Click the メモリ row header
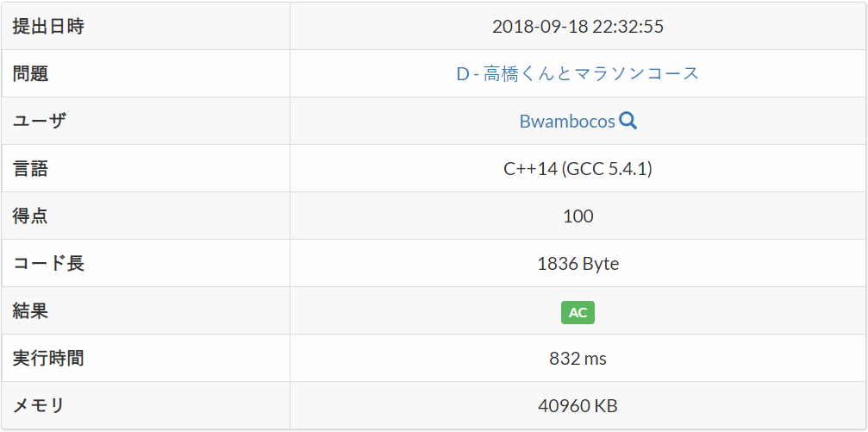 point(39,406)
